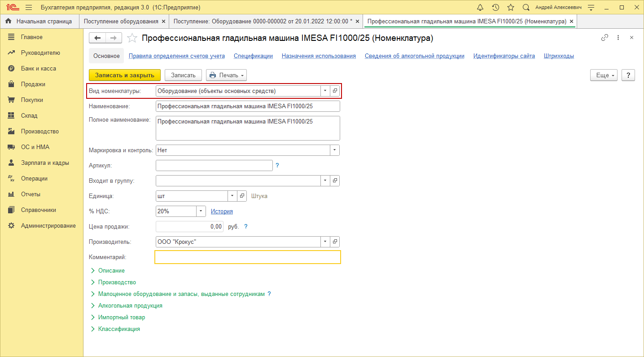The height and width of the screenshot is (357, 644).
Task: Click the Записать button
Action: (183, 75)
